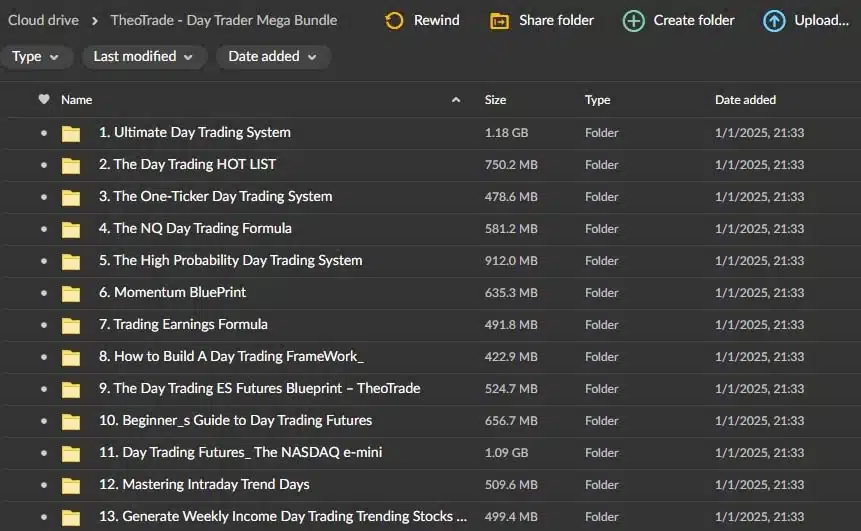Viewport: 861px width, 531px height.
Task: Open folder 9. The Day Trading ES Futures Blueprint
Action: [x=259, y=388]
